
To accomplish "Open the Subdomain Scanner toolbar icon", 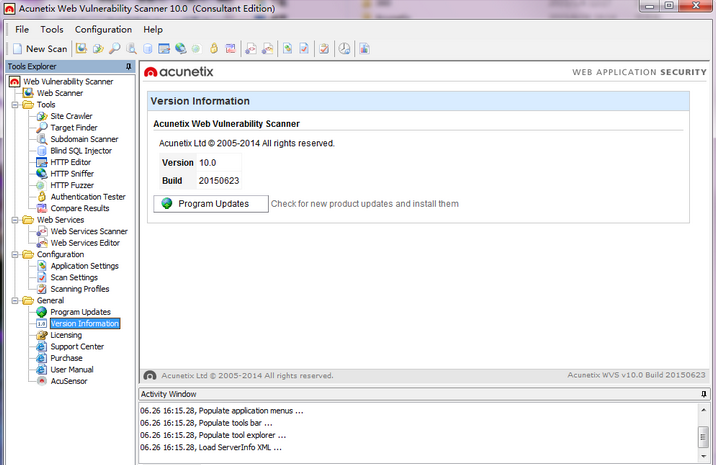I will tap(132, 48).
